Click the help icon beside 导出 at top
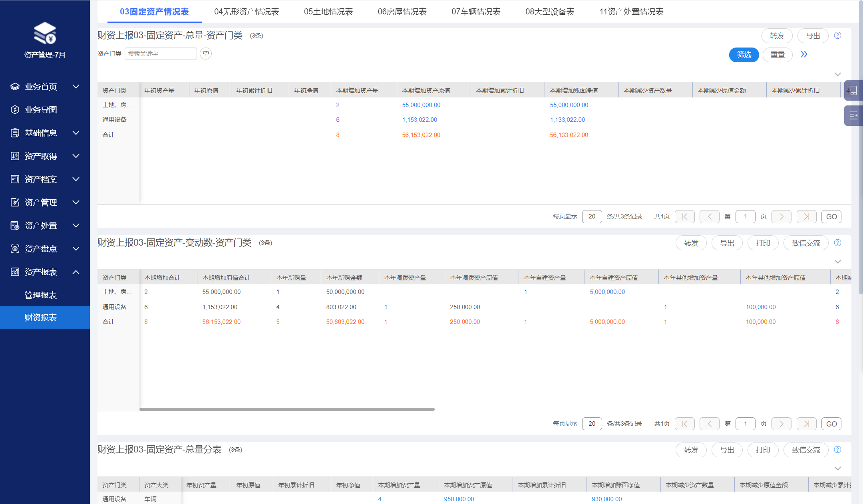Viewport: 863px width, 504px height. pyautogui.click(x=837, y=36)
